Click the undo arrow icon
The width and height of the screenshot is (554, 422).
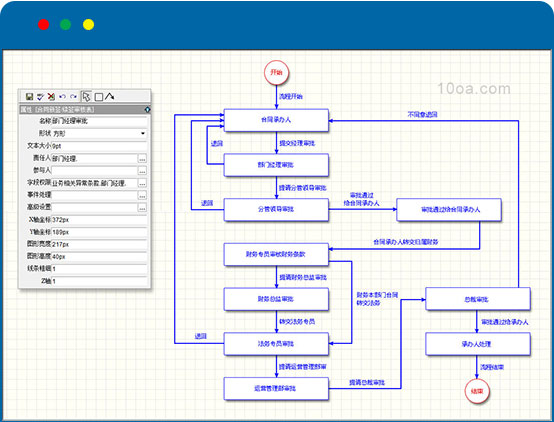click(63, 96)
